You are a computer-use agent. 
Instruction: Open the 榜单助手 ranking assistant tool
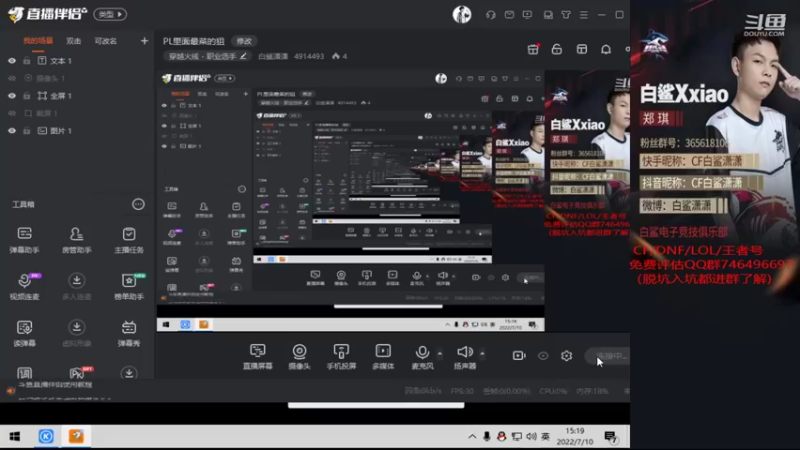click(x=129, y=286)
